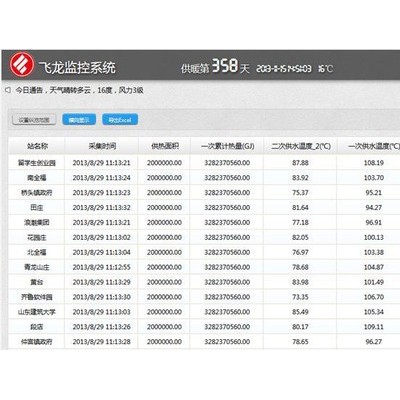Click timestamp 2013/8/29 11:13:28
Image resolution: width=400 pixels, height=400 pixels.
coord(102,342)
